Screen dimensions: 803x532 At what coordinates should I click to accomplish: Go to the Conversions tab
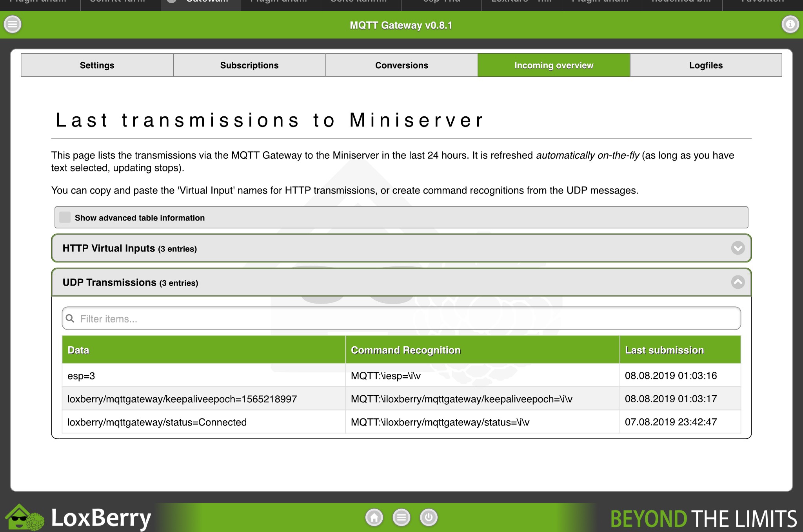pos(401,65)
